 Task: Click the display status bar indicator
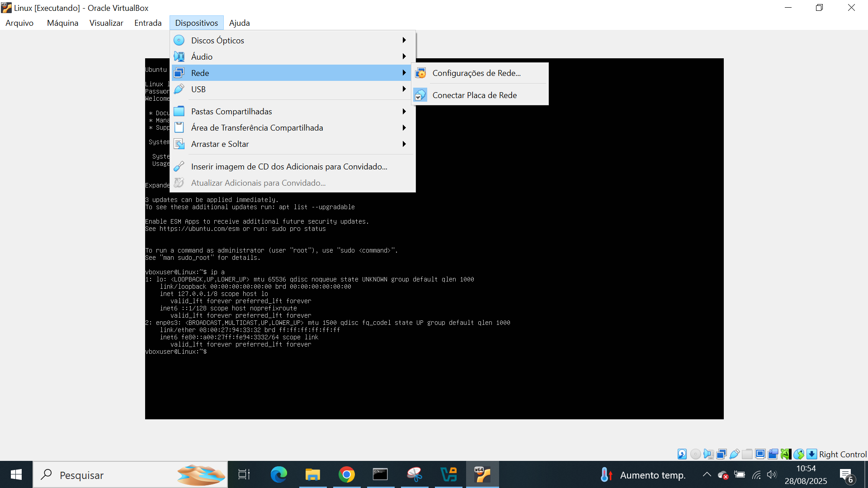[760, 454]
